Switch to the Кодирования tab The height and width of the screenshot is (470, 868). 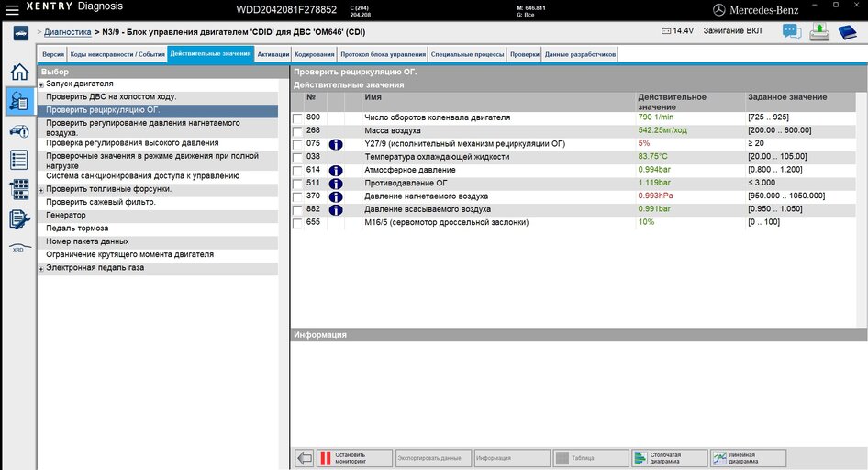pyautogui.click(x=315, y=54)
